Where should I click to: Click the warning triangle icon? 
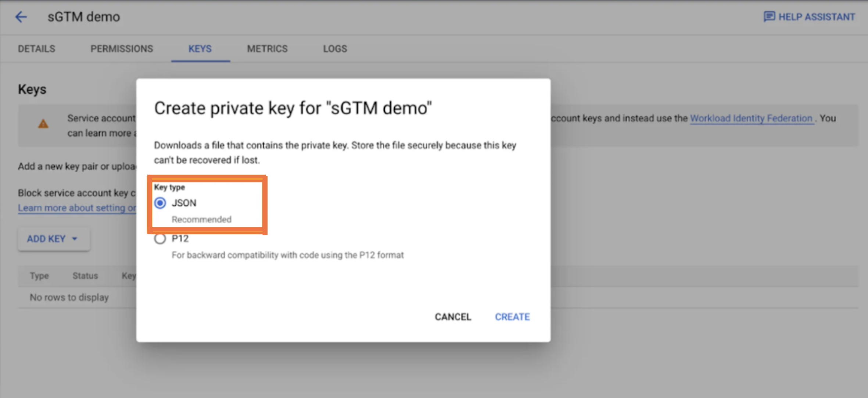tap(43, 124)
